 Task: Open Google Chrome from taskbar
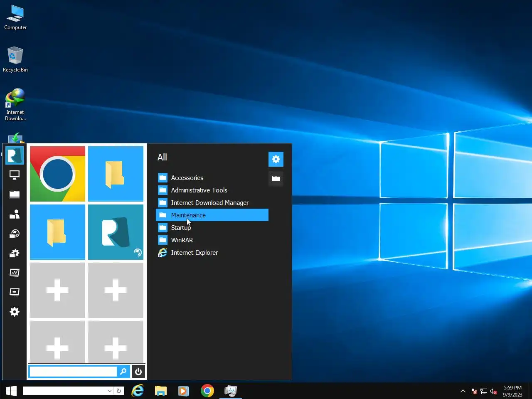207,391
